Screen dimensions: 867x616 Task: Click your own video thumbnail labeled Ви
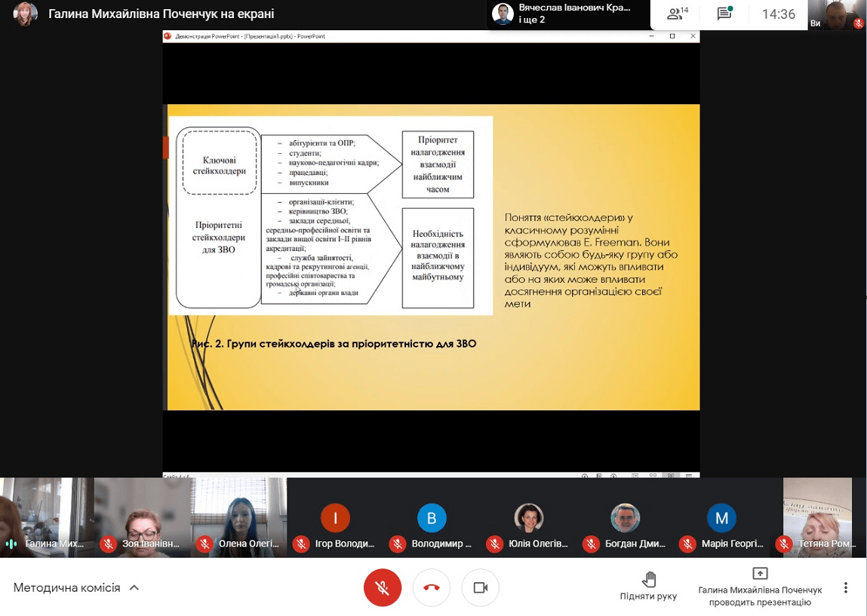tap(837, 14)
